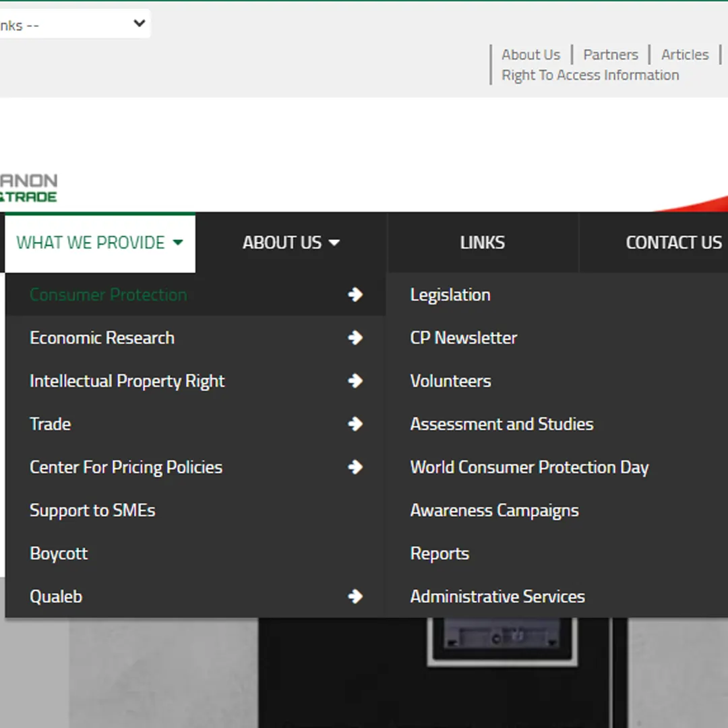This screenshot has width=728, height=728.
Task: Open the Legislation submenu item
Action: click(x=450, y=295)
